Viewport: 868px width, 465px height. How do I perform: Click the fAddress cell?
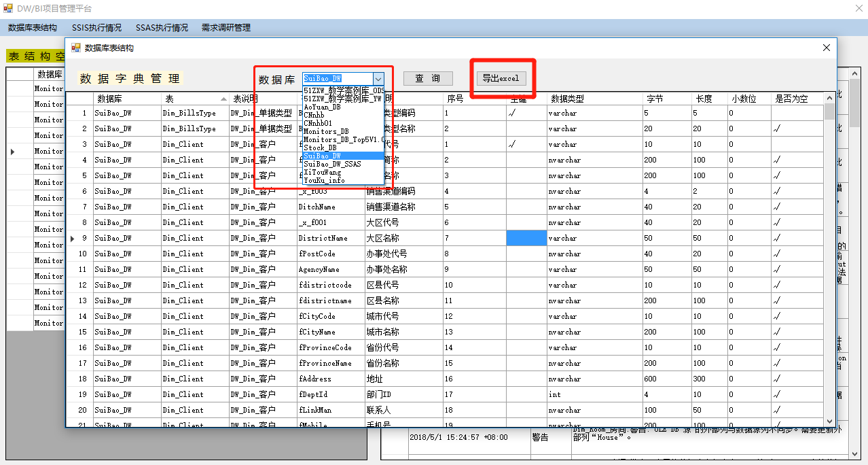[x=330, y=379]
